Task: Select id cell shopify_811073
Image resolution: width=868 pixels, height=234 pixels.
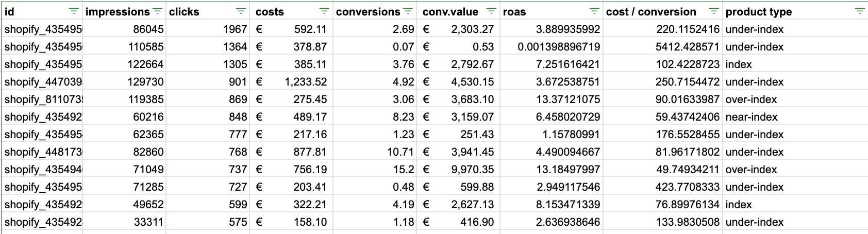Action: point(42,99)
